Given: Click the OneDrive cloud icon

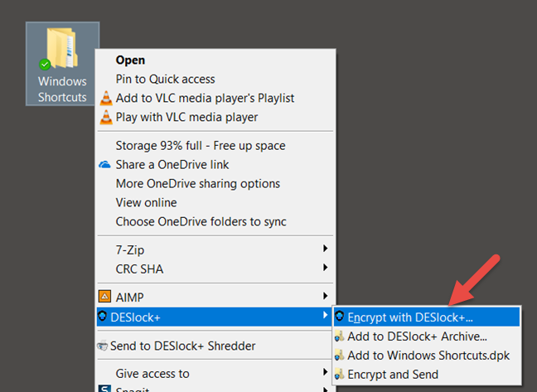Looking at the screenshot, I should click(104, 165).
